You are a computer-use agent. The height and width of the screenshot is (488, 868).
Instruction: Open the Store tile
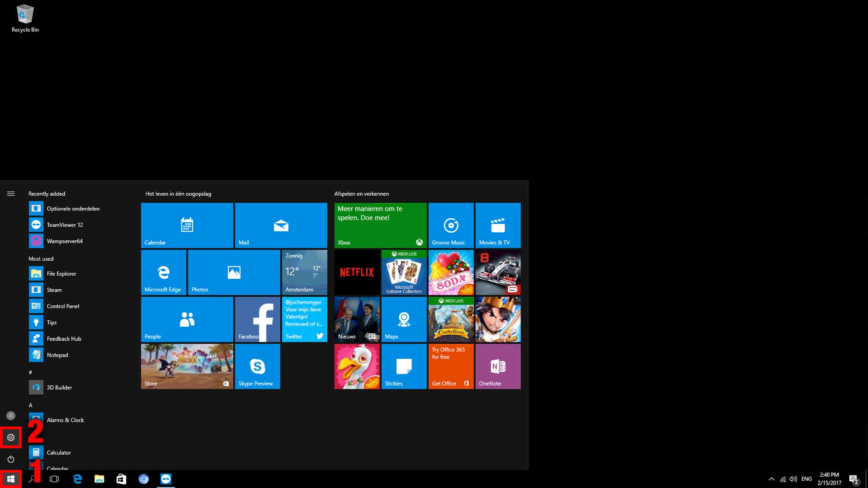click(187, 366)
